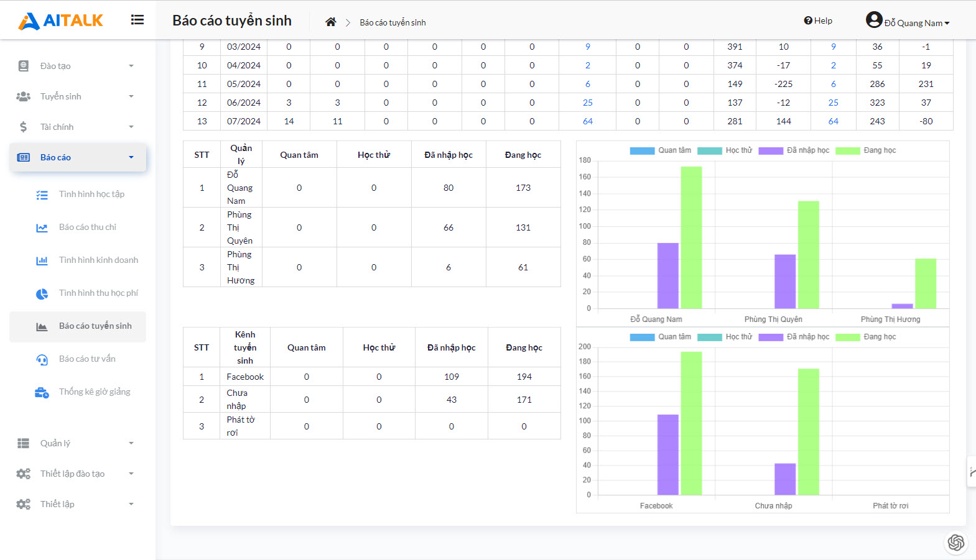
Task: Open the Help link
Action: click(818, 21)
